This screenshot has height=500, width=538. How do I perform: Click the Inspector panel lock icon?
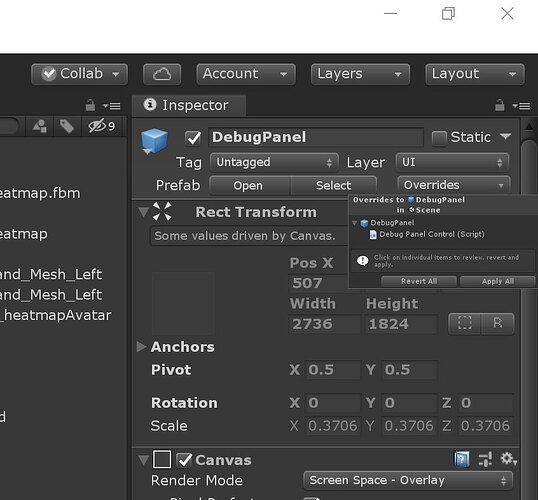[x=500, y=105]
